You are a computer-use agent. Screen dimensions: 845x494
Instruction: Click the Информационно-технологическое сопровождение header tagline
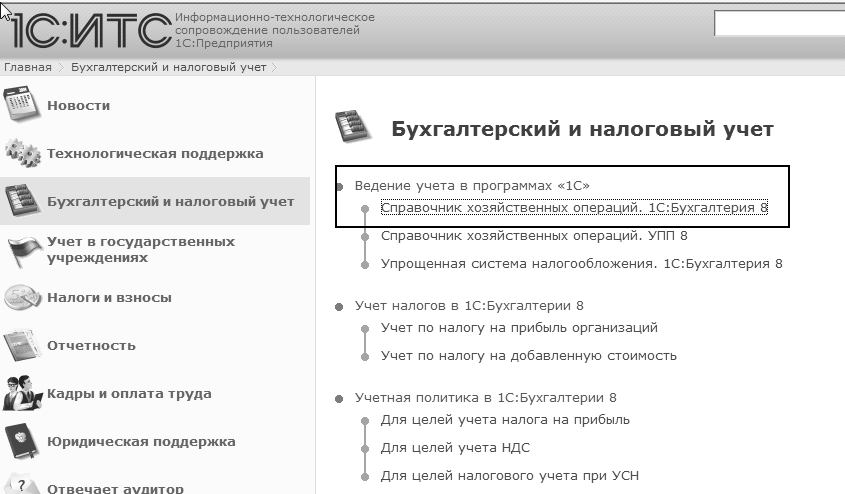pyautogui.click(x=274, y=30)
